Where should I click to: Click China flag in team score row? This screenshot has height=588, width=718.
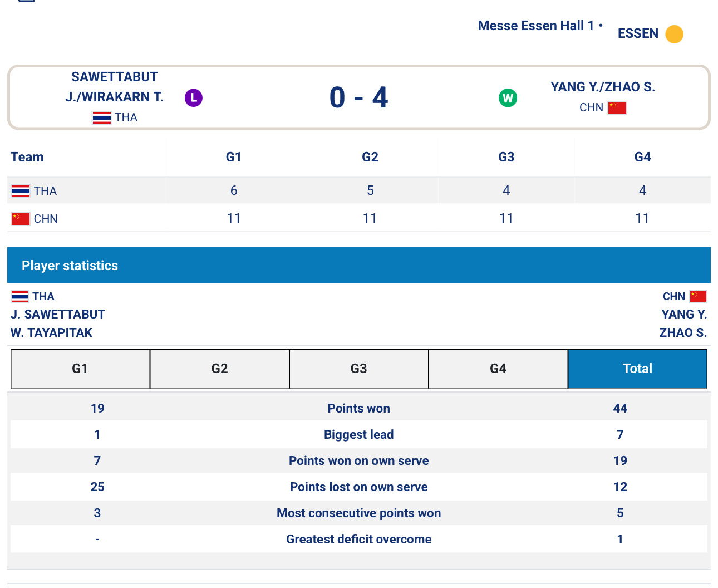[x=21, y=219]
